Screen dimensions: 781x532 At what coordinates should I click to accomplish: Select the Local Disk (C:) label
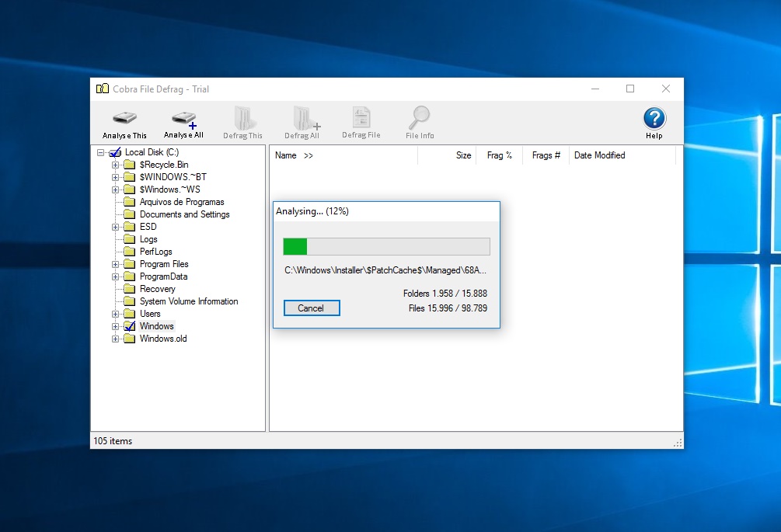coord(152,152)
